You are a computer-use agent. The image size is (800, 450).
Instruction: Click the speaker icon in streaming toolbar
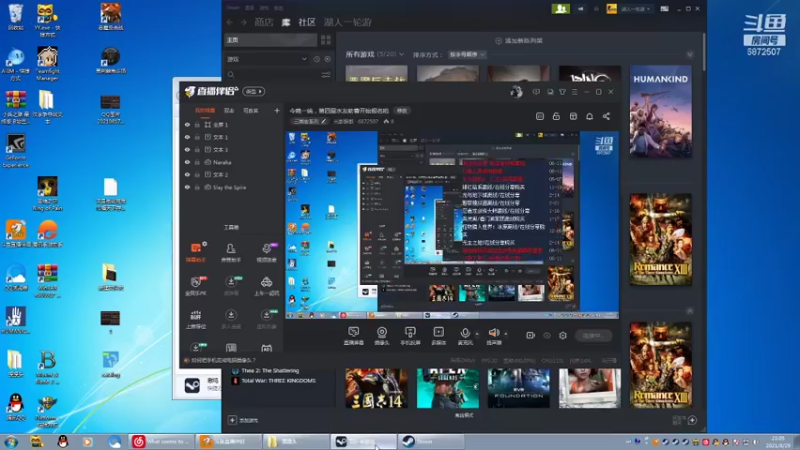tap(493, 333)
